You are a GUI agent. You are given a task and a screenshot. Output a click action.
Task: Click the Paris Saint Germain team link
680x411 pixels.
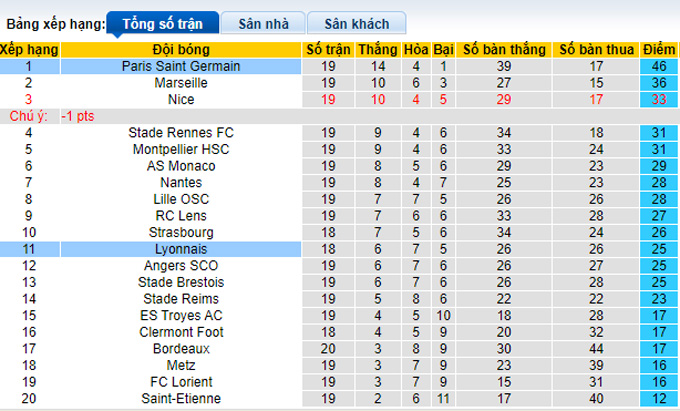coord(181,66)
